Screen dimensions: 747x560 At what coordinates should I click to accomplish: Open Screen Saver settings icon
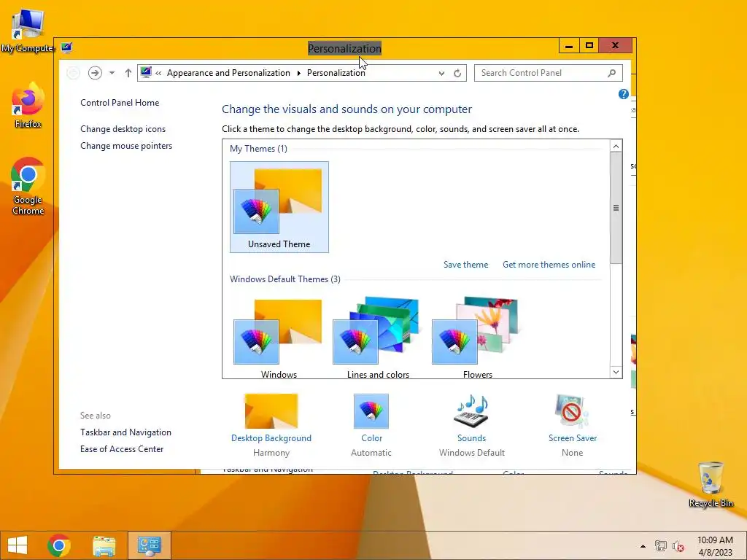tap(572, 411)
